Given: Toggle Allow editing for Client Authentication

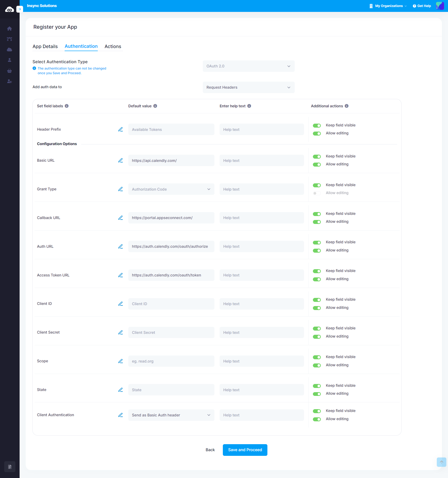Looking at the screenshot, I should click(x=317, y=419).
